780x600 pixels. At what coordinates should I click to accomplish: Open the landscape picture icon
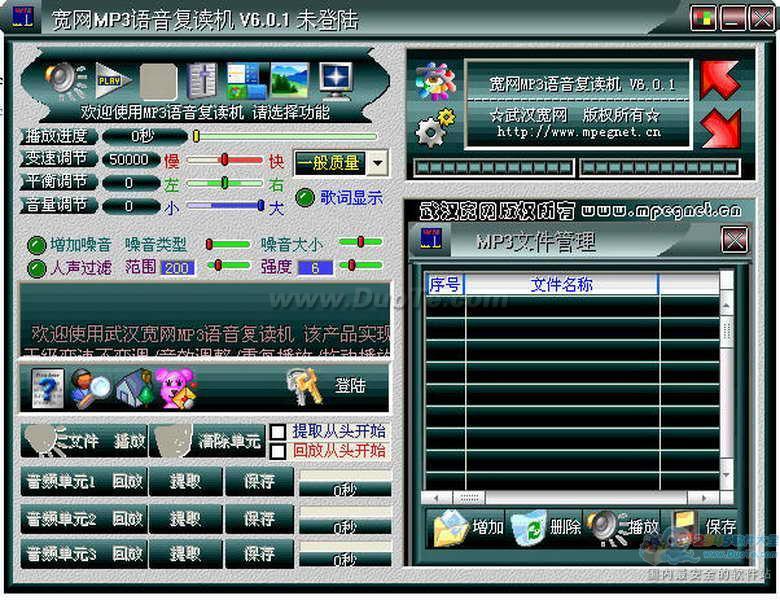pyautogui.click(x=289, y=79)
